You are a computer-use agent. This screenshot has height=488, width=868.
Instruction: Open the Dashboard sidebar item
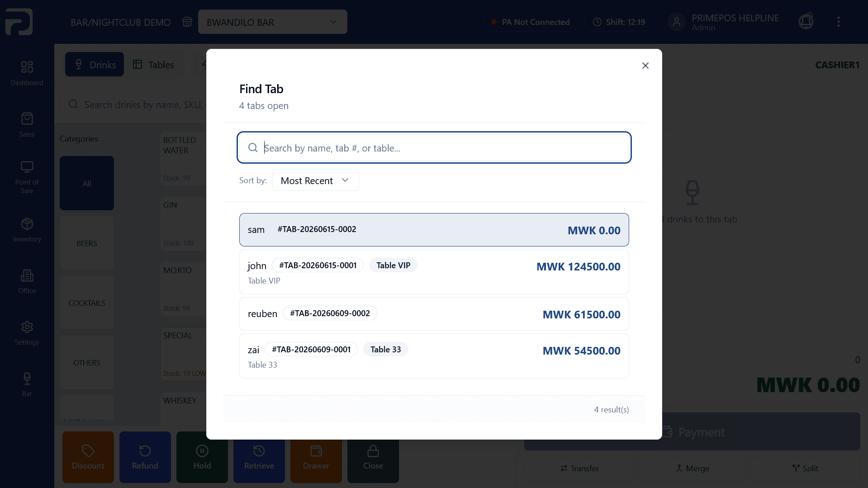click(27, 73)
